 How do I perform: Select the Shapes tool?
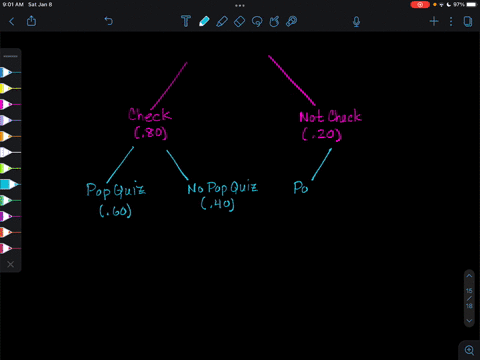(274, 21)
